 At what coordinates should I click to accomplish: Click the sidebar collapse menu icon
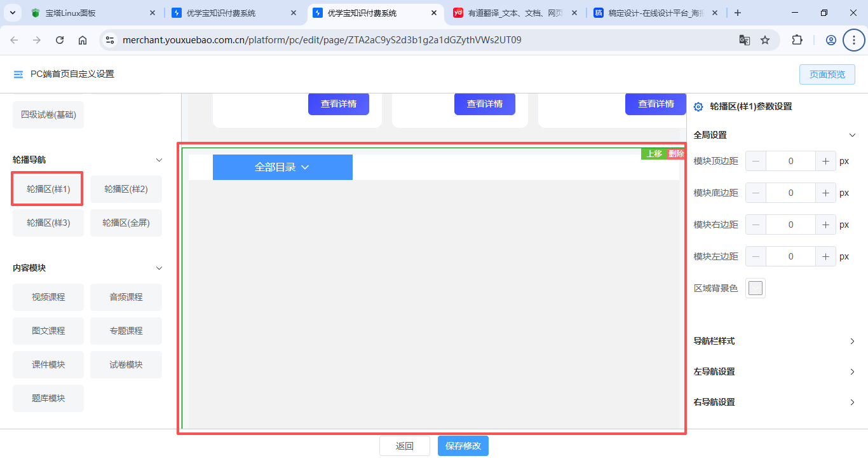tap(18, 74)
